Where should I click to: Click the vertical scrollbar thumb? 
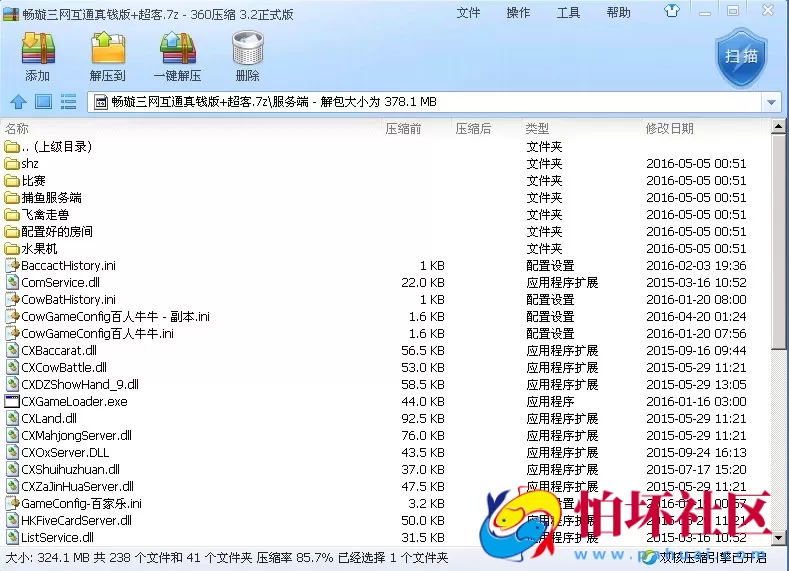click(x=778, y=241)
